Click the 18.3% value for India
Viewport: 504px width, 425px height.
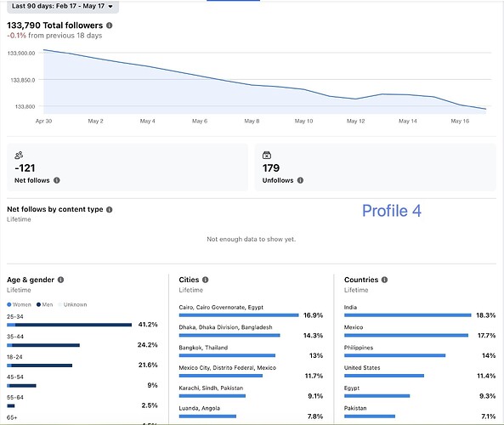click(485, 315)
